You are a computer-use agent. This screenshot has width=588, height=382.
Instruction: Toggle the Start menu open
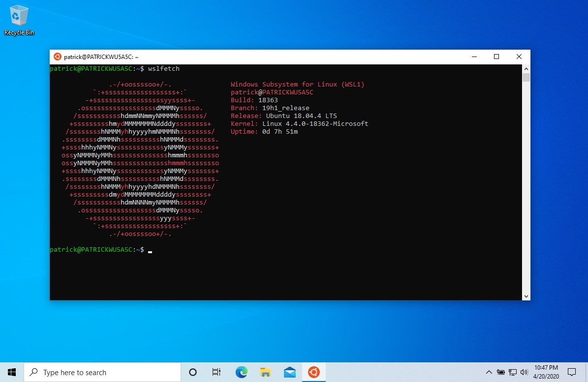click(11, 372)
